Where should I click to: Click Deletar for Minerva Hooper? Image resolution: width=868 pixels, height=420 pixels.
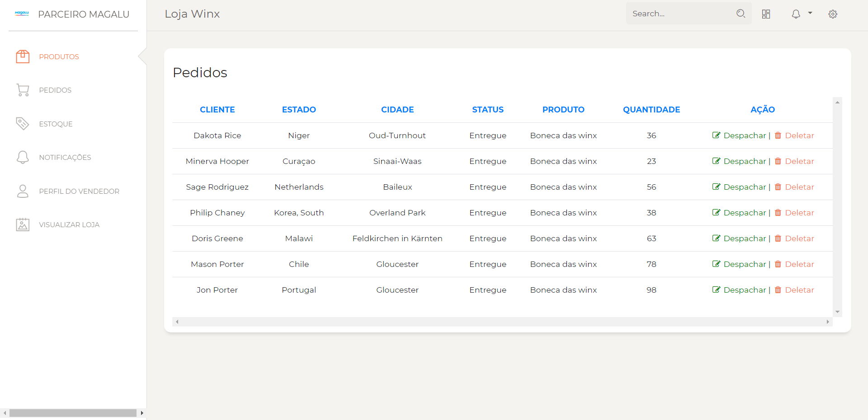click(799, 161)
